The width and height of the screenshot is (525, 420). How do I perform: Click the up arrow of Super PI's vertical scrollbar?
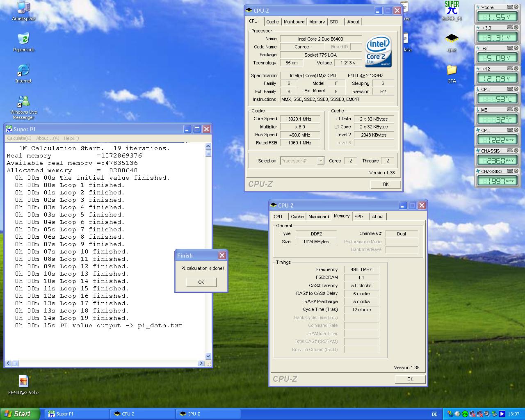(x=208, y=146)
